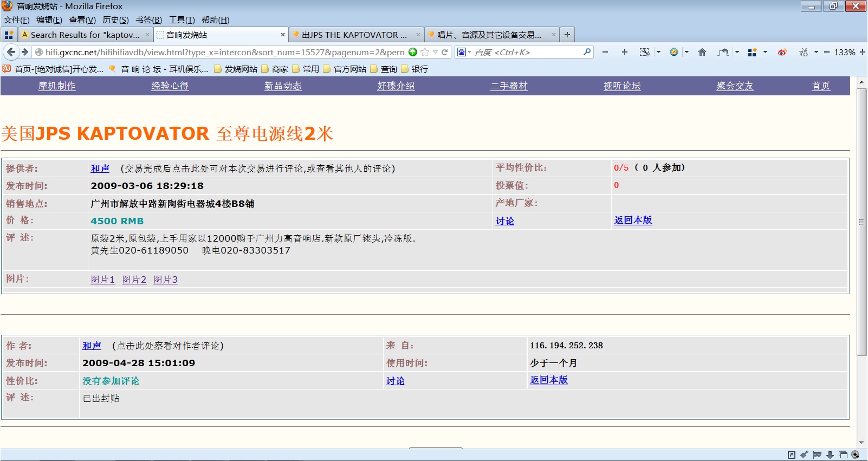Click the plus toolbar icon beside search box
Viewport: 868px width, 461px height.
point(625,52)
